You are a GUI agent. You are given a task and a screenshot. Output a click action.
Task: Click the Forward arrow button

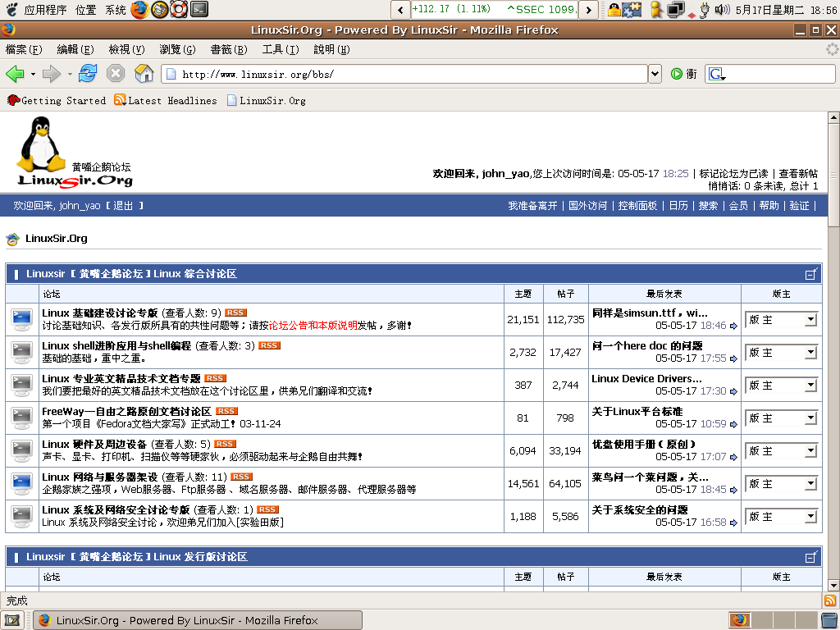51,73
